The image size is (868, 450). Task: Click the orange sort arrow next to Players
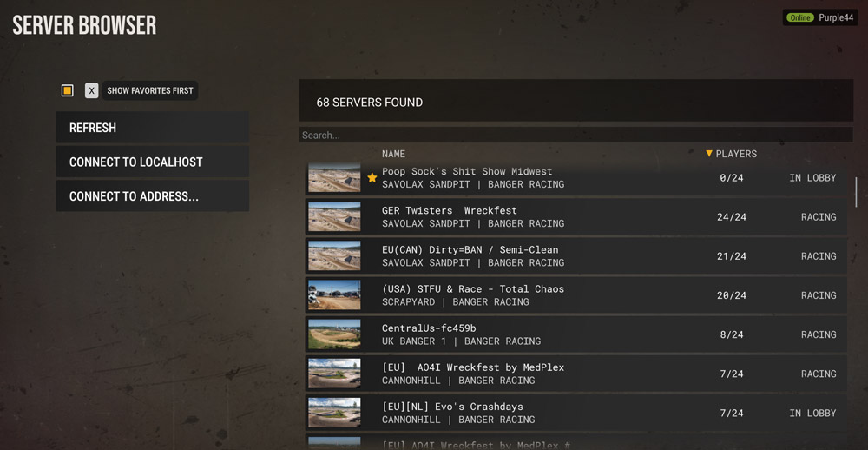[709, 154]
